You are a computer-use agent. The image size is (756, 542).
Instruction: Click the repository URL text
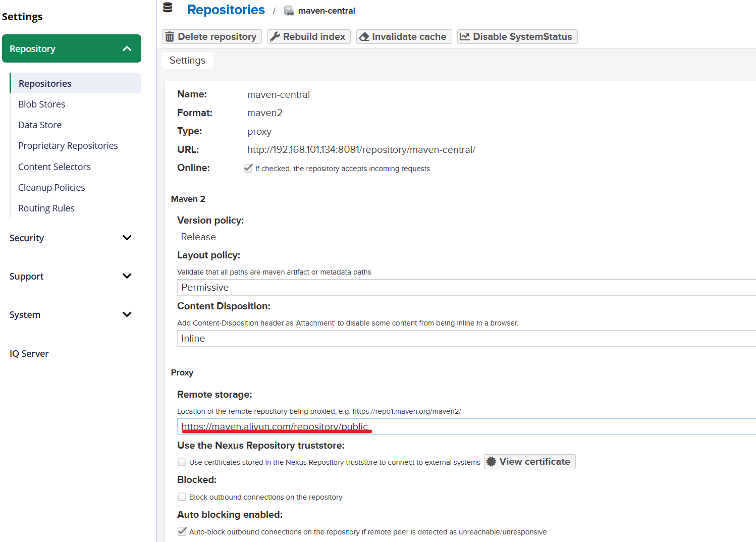point(361,149)
